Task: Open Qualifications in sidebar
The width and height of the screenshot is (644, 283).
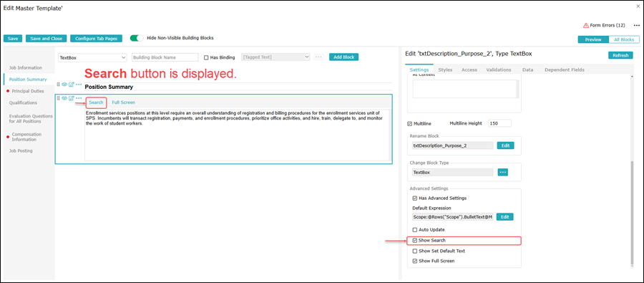Action: coord(23,103)
